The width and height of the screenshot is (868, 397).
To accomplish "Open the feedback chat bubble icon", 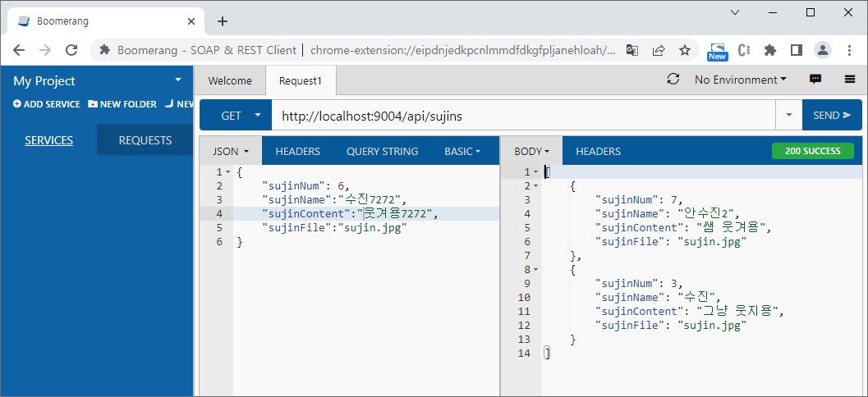I will pos(815,79).
